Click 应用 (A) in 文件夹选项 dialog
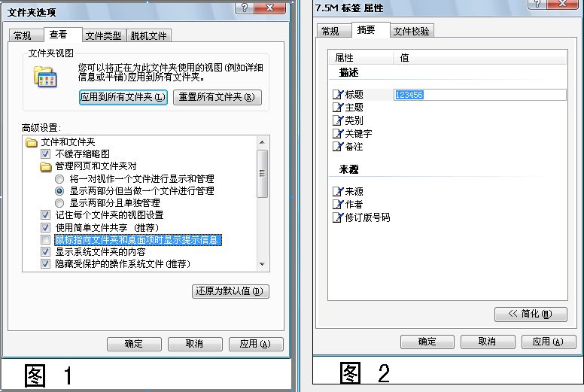584x392 pixels. click(x=256, y=344)
